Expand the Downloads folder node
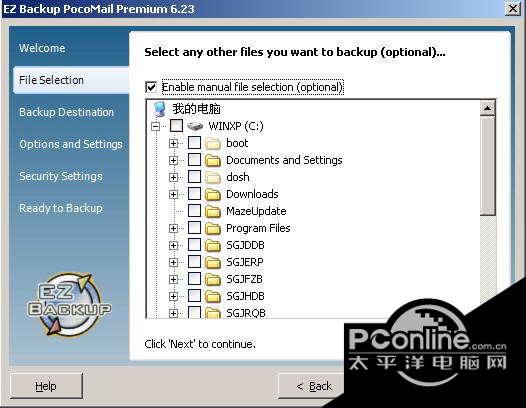Screen dimensions: 526x408 [173, 194]
